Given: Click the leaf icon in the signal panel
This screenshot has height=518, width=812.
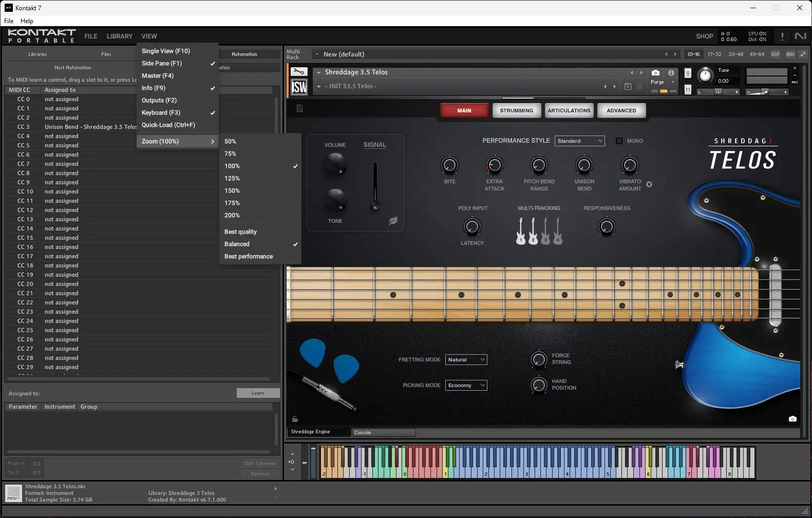Looking at the screenshot, I should tap(393, 221).
